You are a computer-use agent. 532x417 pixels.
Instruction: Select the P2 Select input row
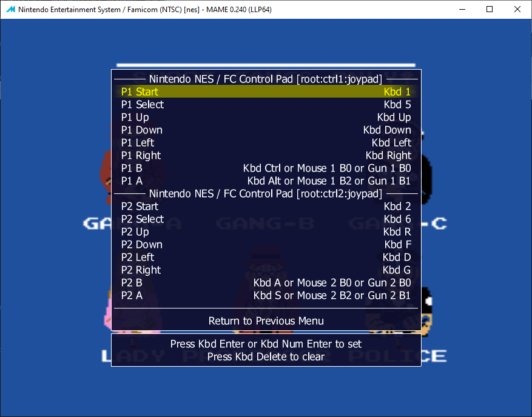[266, 219]
